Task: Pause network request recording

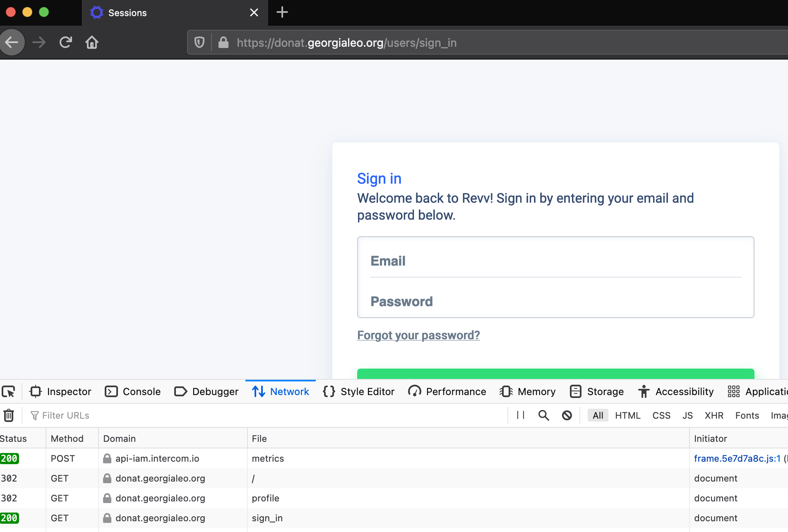Action: click(521, 415)
